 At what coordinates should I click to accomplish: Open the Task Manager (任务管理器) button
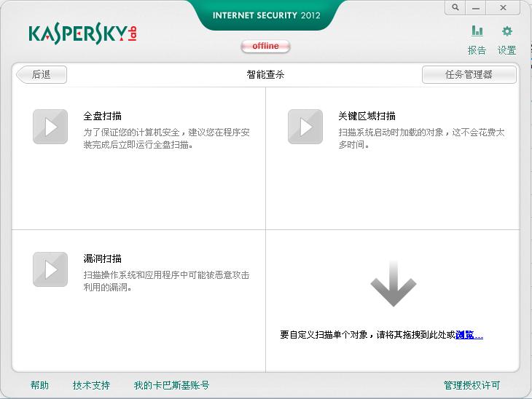(x=469, y=74)
